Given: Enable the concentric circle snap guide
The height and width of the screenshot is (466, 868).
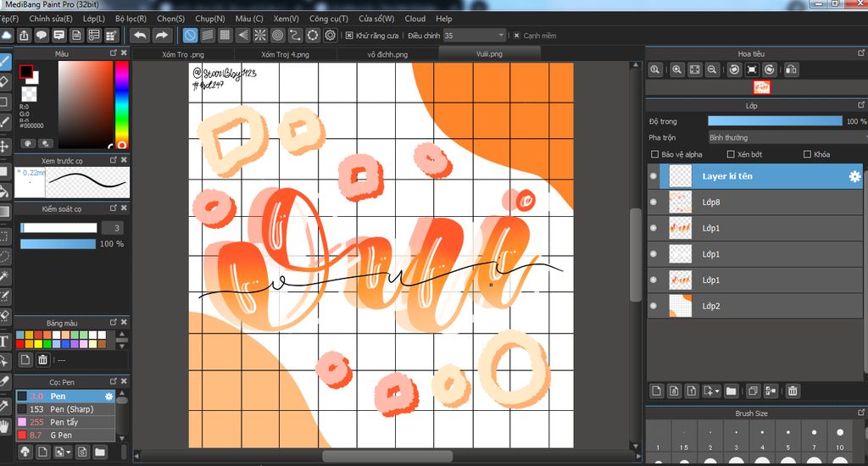Looking at the screenshot, I should tap(277, 36).
